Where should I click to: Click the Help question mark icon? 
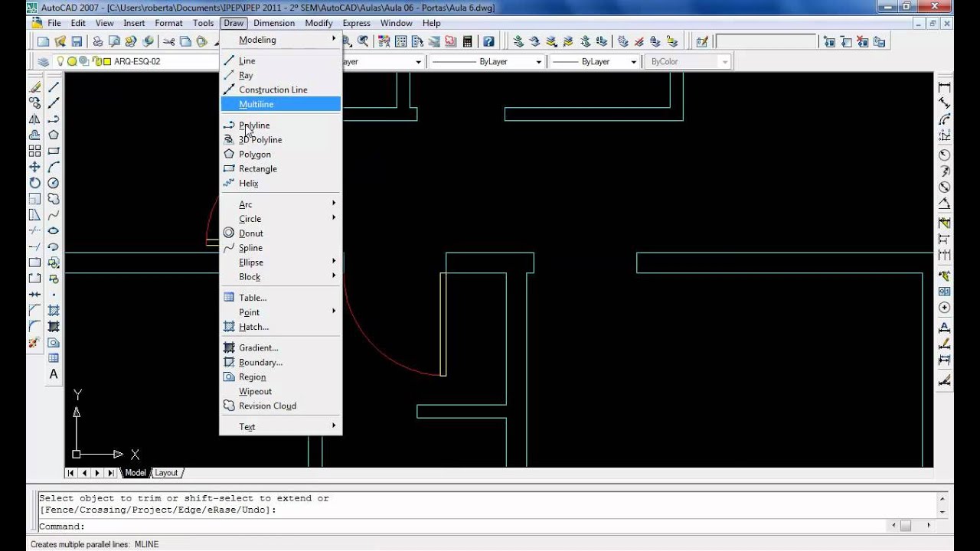click(x=488, y=41)
